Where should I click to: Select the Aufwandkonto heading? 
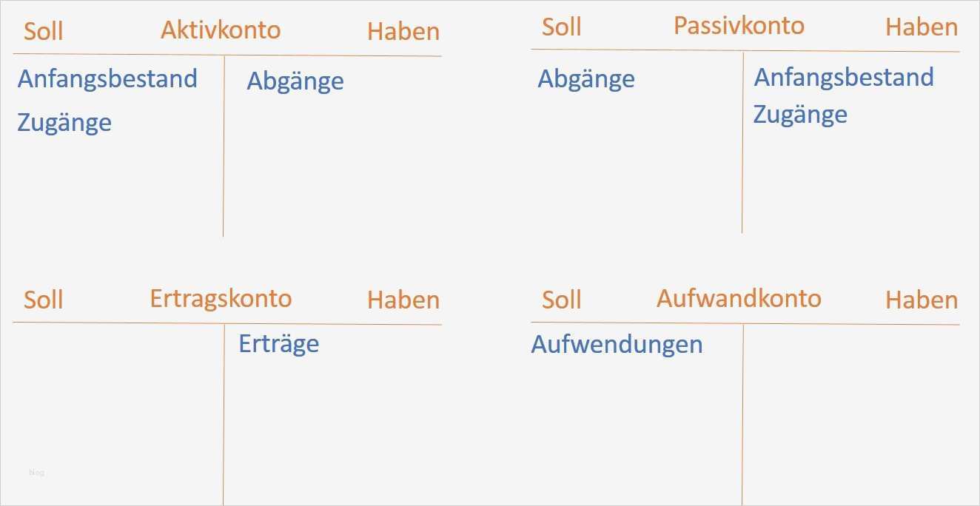pos(738,299)
